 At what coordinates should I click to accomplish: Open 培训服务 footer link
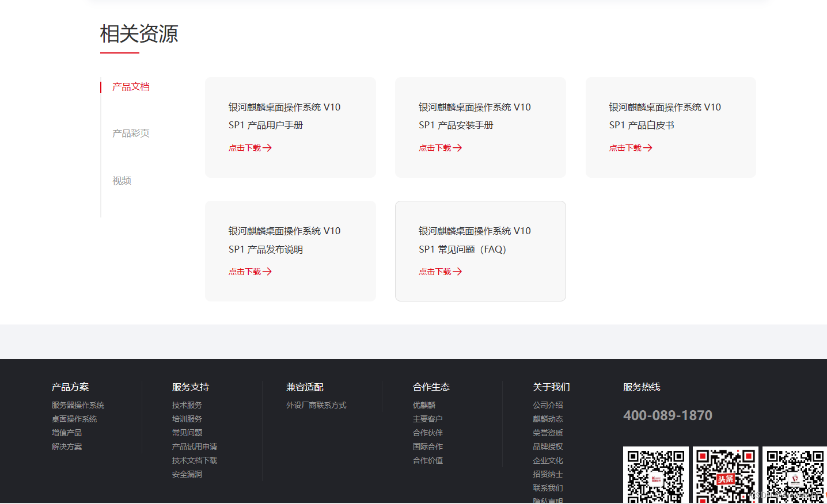pyautogui.click(x=187, y=419)
